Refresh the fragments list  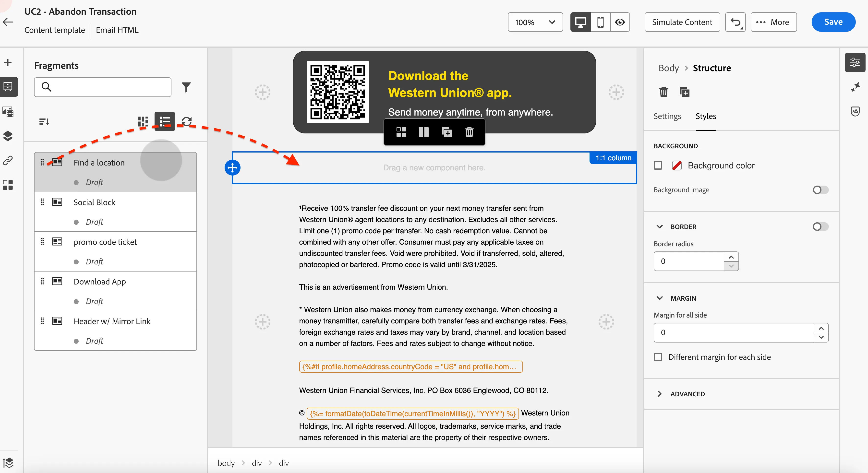click(187, 121)
